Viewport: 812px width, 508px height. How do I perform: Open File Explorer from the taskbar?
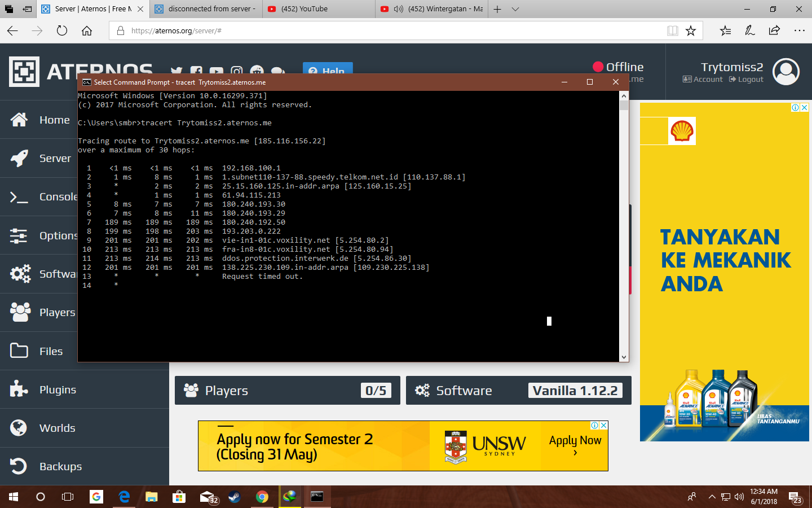151,497
